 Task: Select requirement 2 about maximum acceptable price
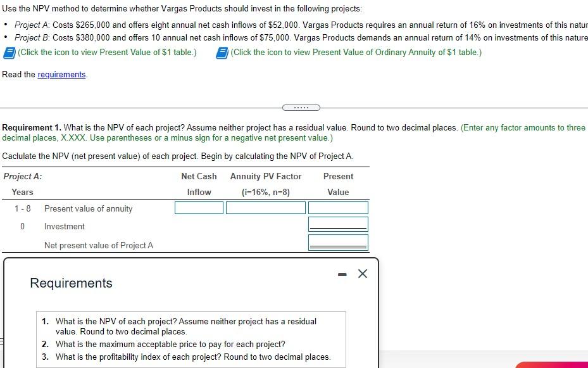coord(168,345)
